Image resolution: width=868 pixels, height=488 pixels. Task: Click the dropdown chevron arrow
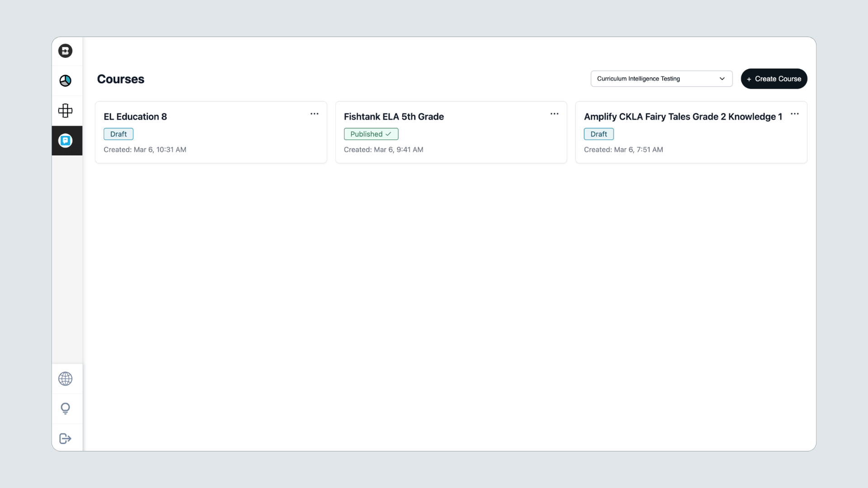tap(722, 79)
